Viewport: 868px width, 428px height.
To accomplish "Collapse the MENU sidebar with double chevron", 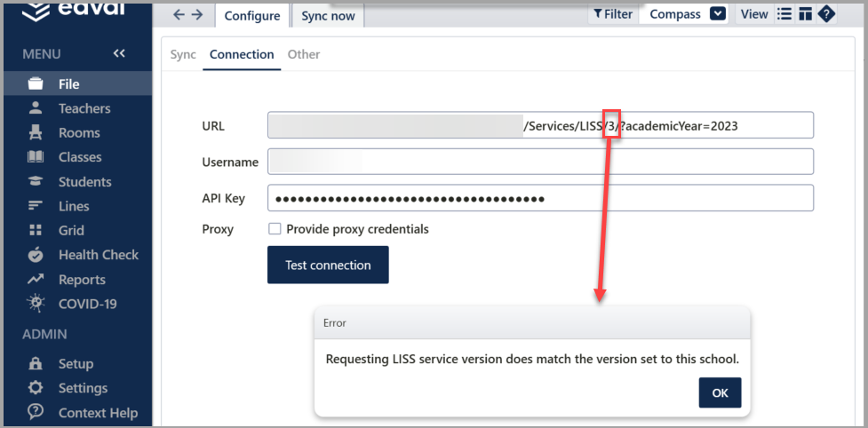I will coord(119,54).
